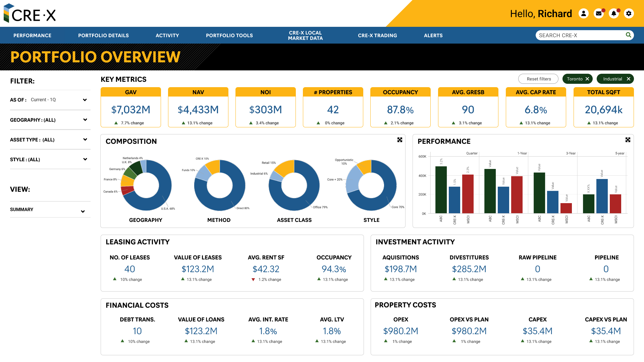
Task: Open the ASSET TYPE dropdown
Action: point(85,139)
